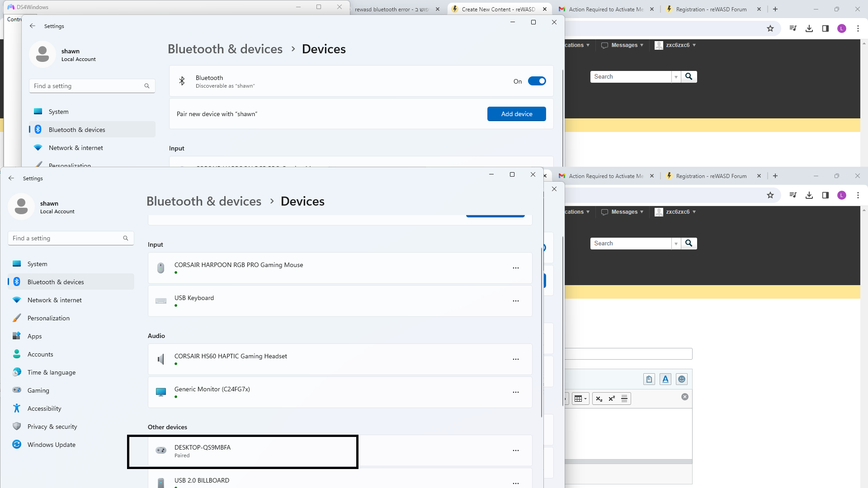Bookmark page with star in lower Chrome window

click(x=770, y=195)
